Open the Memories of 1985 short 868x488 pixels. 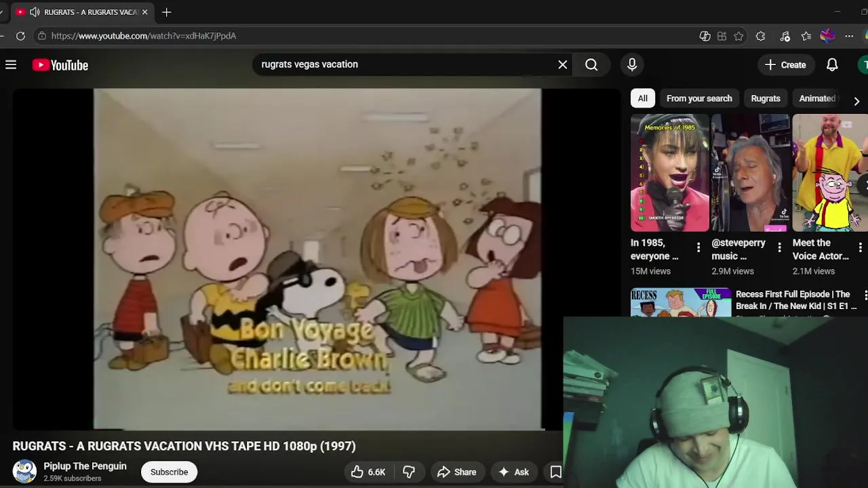coord(669,173)
